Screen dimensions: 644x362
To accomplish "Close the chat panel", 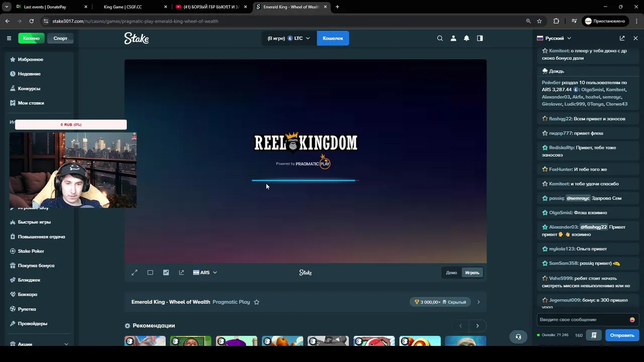I will click(x=635, y=38).
